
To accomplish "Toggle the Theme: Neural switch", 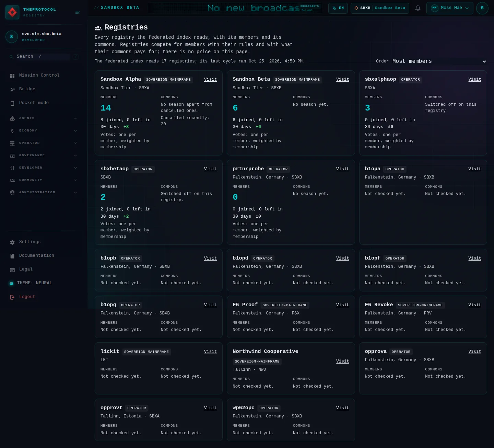I will 11,284.
